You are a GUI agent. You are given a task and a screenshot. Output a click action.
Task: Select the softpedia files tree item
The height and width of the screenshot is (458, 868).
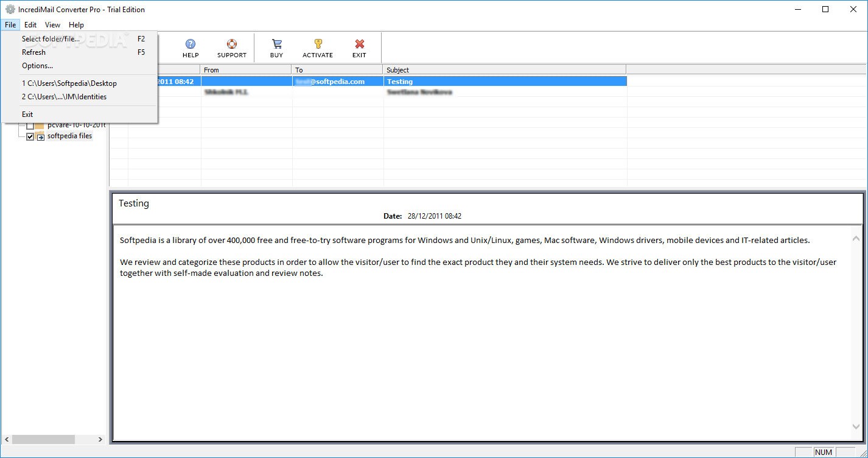click(x=69, y=136)
